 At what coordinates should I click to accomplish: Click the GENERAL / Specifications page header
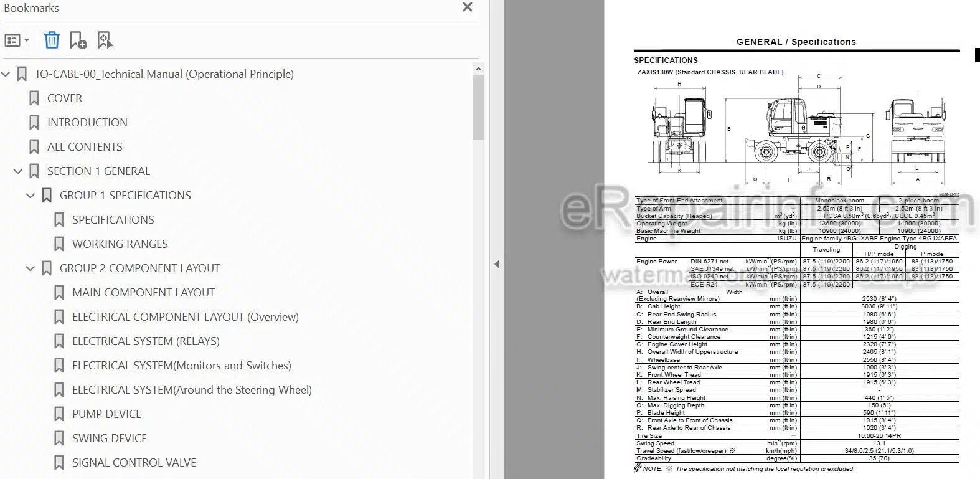pos(796,42)
